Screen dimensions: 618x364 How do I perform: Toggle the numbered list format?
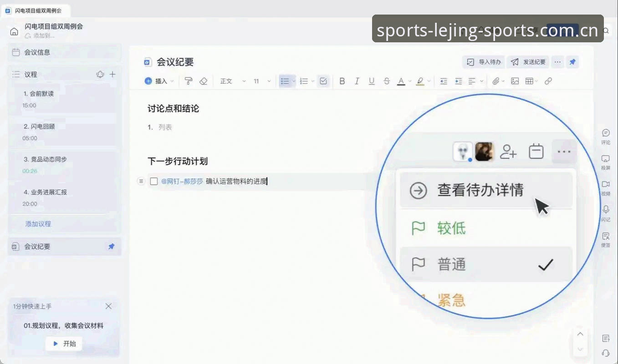304,81
